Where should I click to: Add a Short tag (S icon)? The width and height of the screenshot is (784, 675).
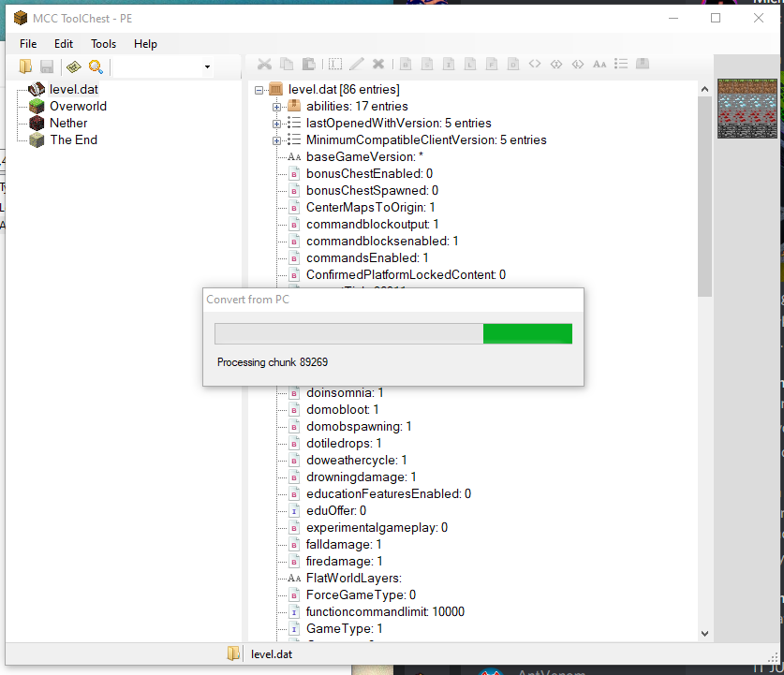point(427,64)
